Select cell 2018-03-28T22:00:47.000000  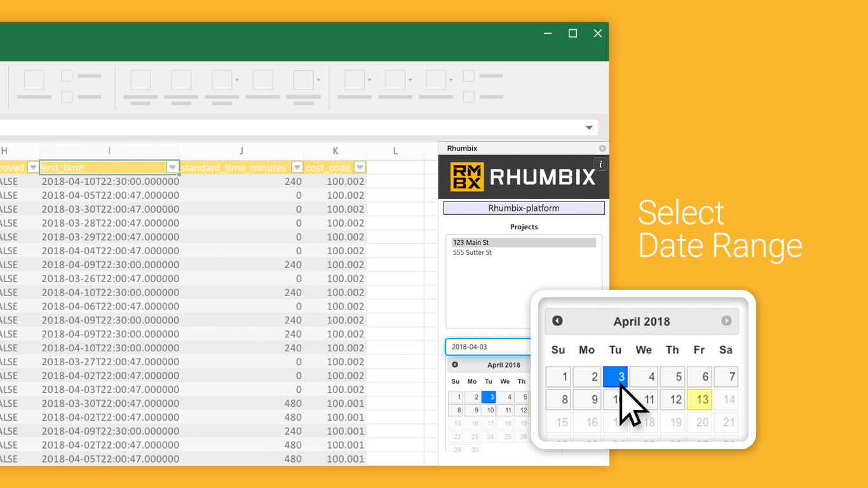tap(109, 223)
